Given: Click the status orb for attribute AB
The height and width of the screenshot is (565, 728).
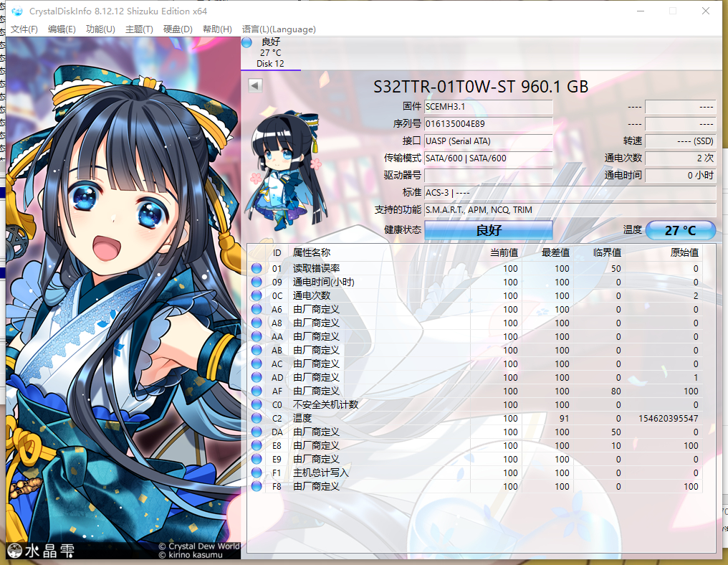Looking at the screenshot, I should [x=257, y=350].
